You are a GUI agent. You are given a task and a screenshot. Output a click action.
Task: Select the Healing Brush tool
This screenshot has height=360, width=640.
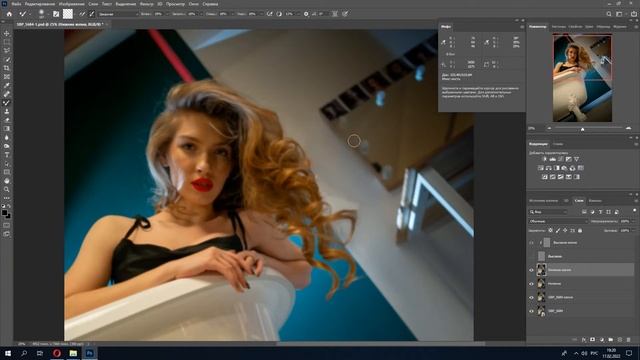tap(7, 94)
